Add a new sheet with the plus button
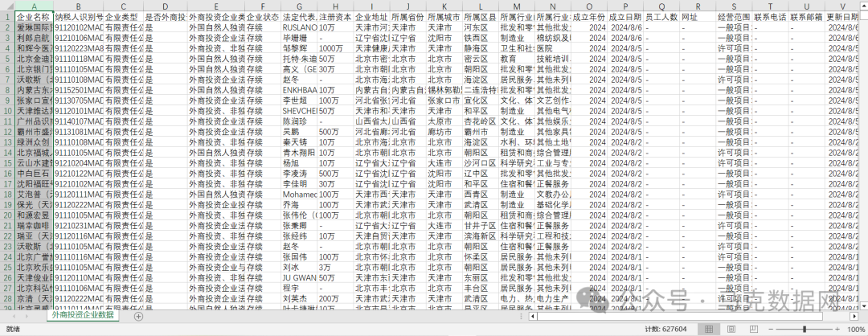Screen dimensions: 868x336 click(138, 316)
